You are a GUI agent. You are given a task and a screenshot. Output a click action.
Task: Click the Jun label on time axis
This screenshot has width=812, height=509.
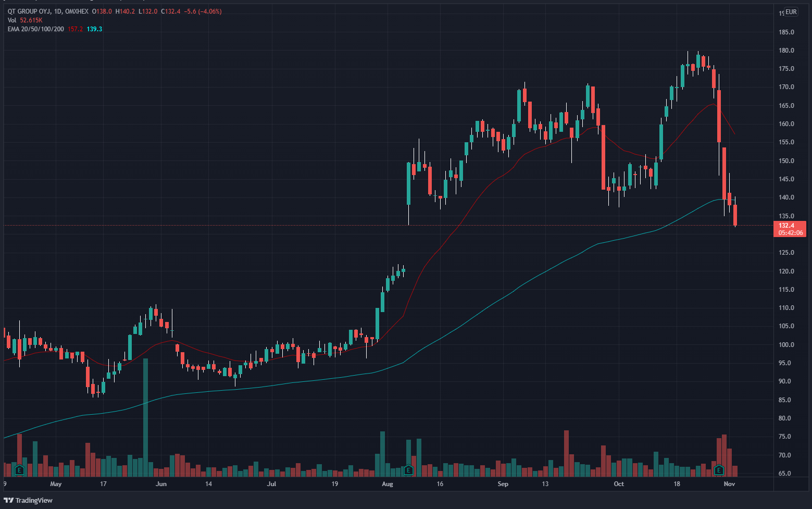161,484
